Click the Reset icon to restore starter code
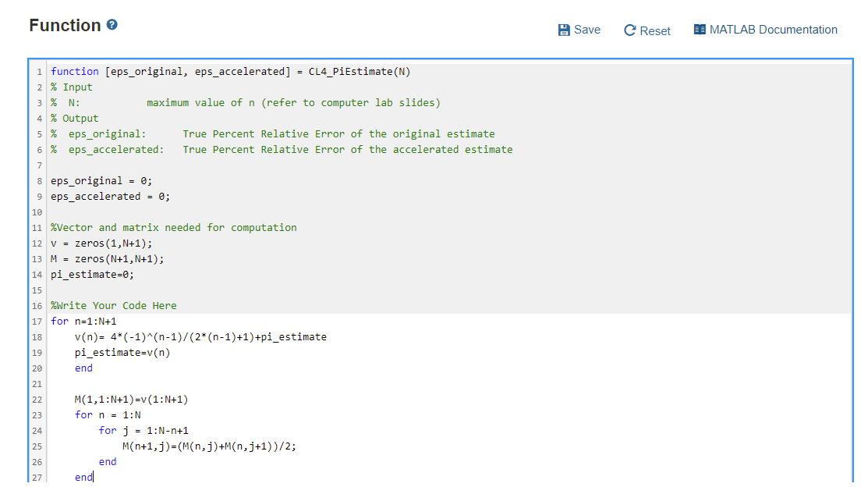The image size is (868, 487). 629,30
